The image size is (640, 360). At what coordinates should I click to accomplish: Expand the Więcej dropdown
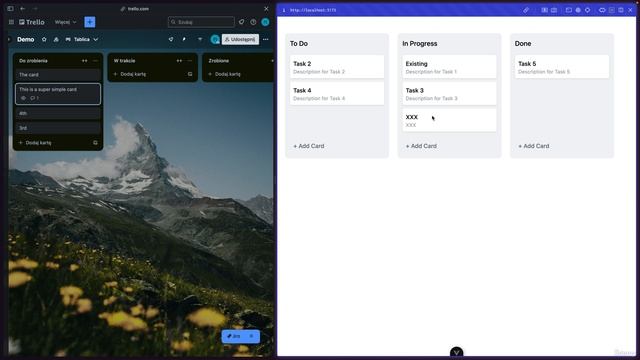(65, 22)
